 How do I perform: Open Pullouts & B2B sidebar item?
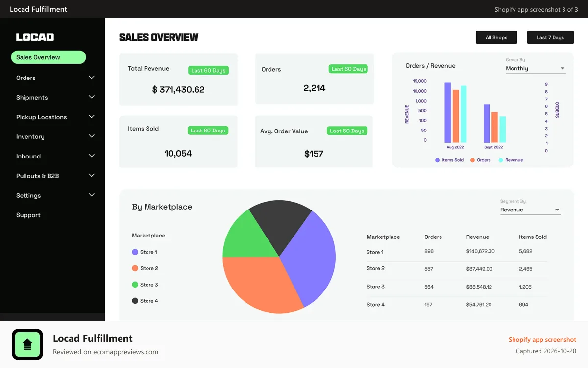pos(38,176)
